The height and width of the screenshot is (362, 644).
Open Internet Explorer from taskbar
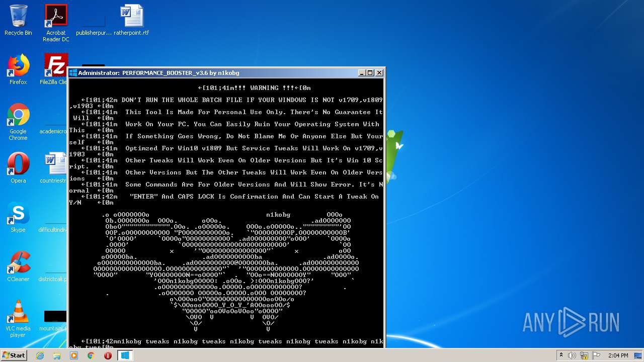coord(40,355)
